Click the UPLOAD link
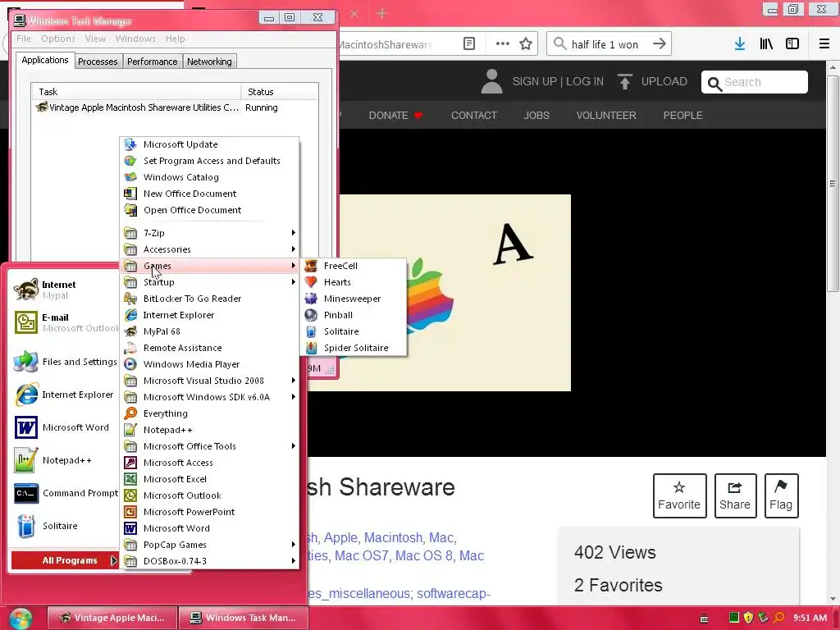 pos(652,81)
